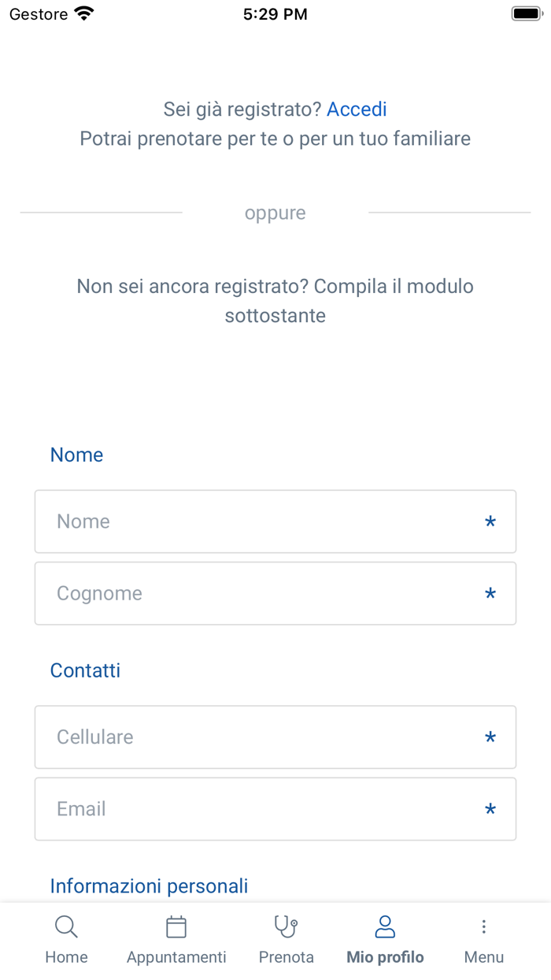
Task: Tap the battery indicator icon
Action: click(525, 14)
